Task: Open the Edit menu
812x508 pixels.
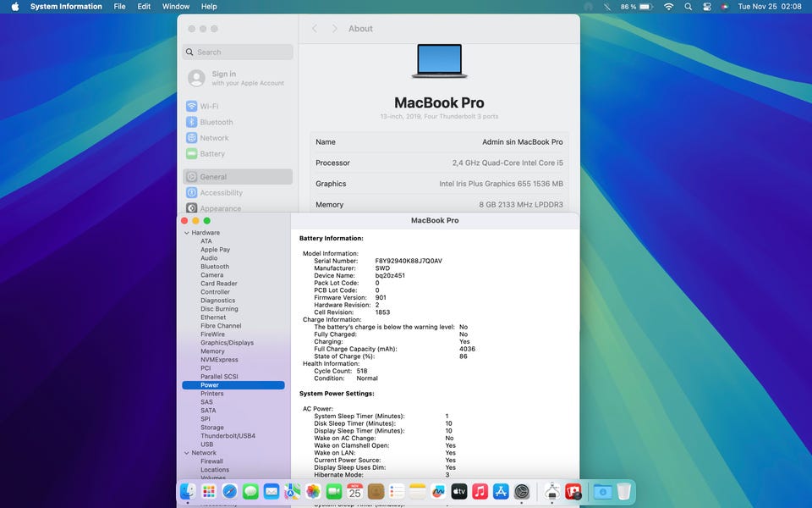Action: coord(144,7)
